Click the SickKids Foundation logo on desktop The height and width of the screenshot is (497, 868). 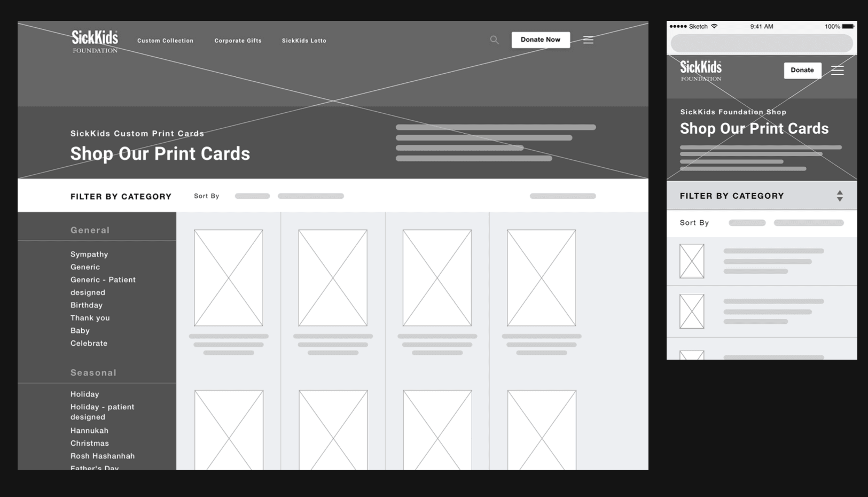point(95,41)
